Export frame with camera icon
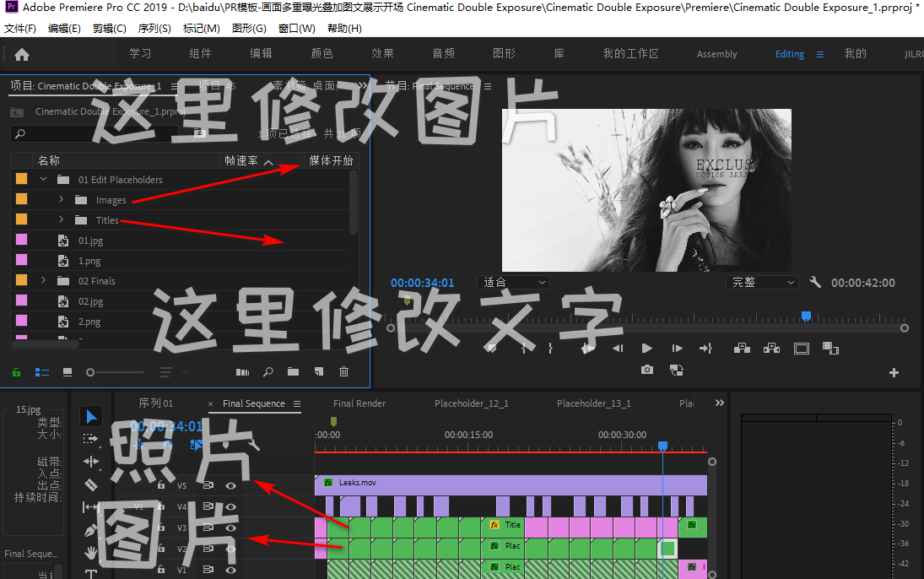Viewport: 924px width, 579px height. (647, 370)
